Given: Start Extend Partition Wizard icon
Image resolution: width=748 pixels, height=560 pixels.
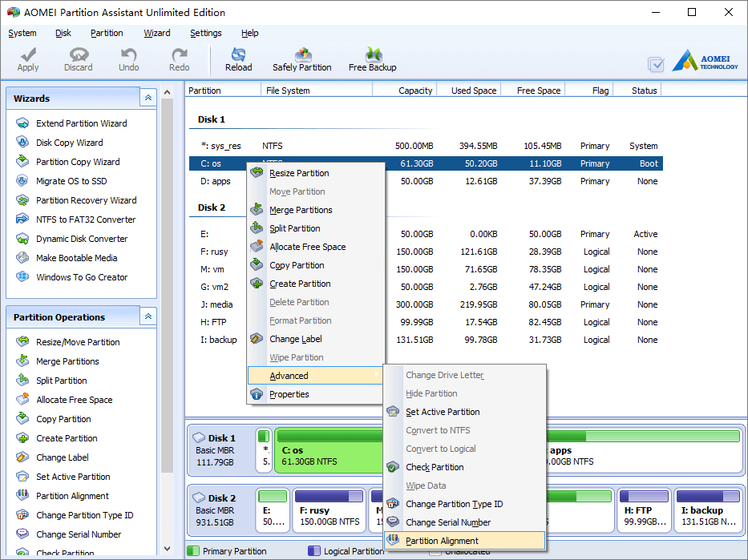Looking at the screenshot, I should click(x=22, y=123).
